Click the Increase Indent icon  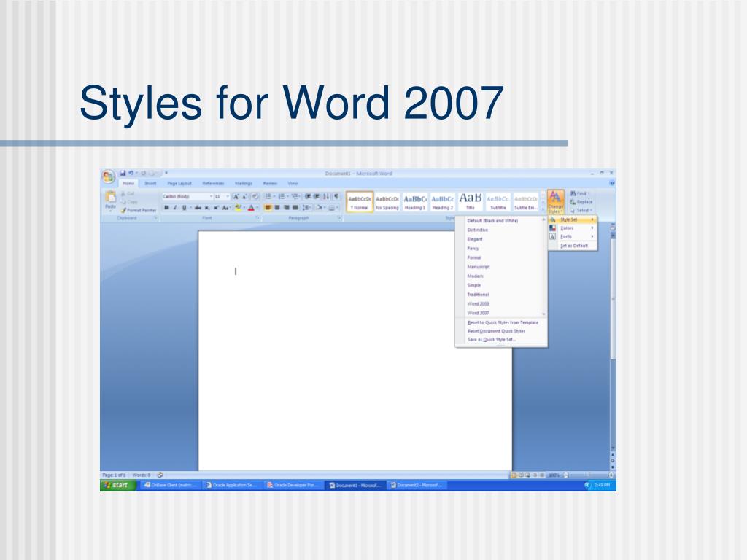pyautogui.click(x=317, y=196)
